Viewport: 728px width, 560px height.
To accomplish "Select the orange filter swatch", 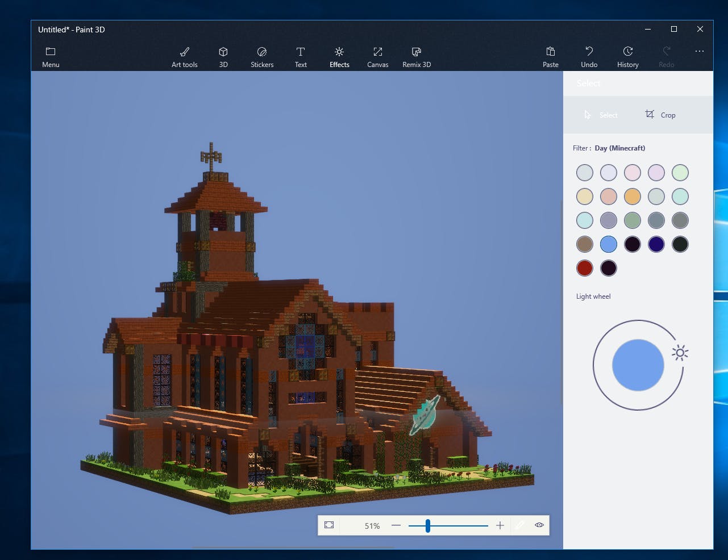I will click(633, 197).
